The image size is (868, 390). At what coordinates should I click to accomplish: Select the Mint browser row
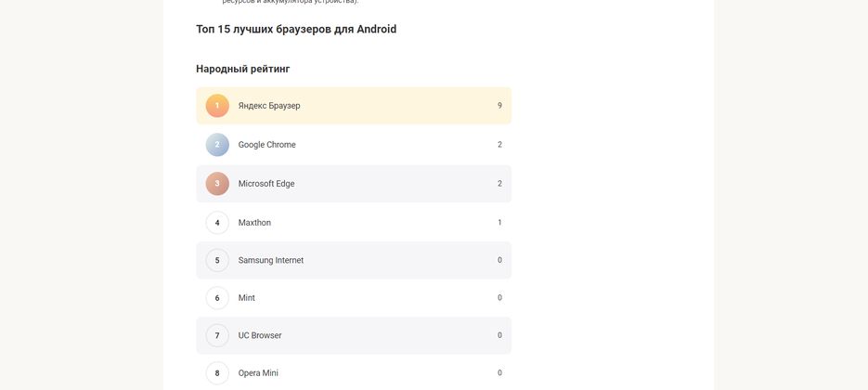click(354, 298)
